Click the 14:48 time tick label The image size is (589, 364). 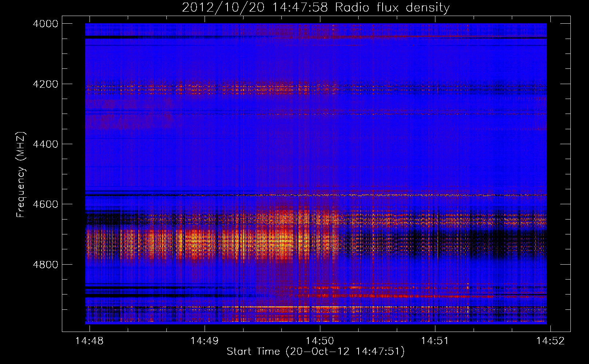(x=90, y=341)
